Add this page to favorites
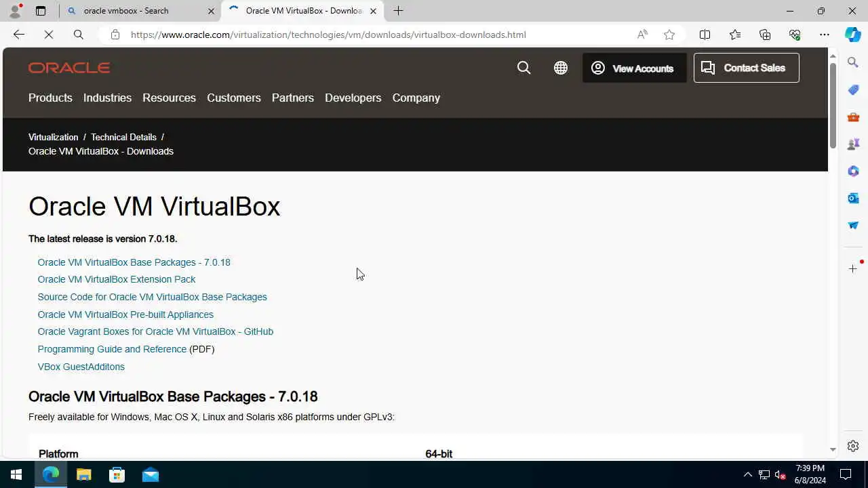 coord(669,35)
